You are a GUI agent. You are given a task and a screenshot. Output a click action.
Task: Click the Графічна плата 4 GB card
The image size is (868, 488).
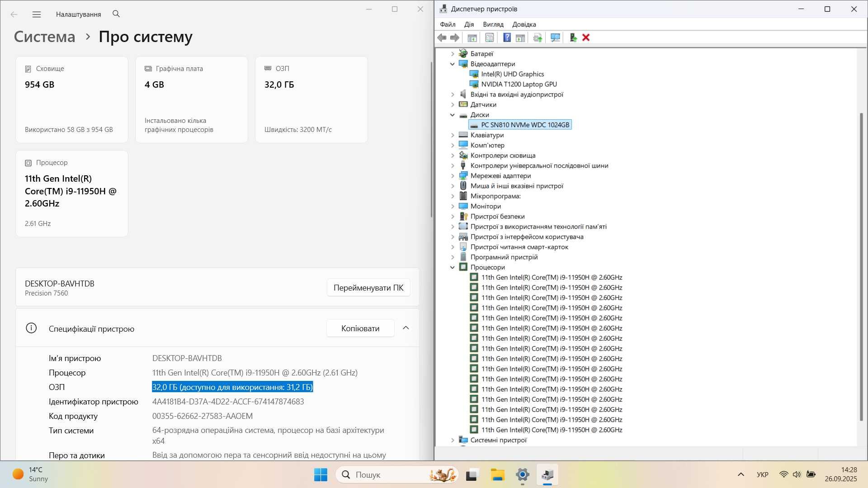coord(192,100)
